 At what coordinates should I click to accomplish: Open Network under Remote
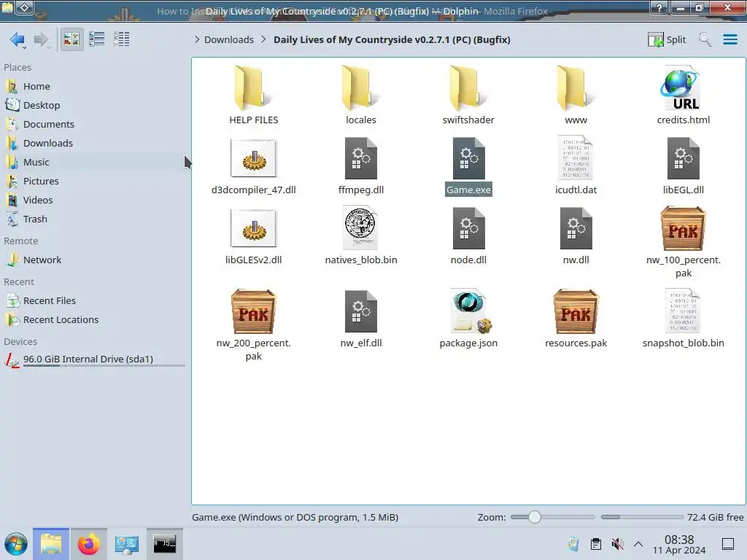pyautogui.click(x=94, y=260)
